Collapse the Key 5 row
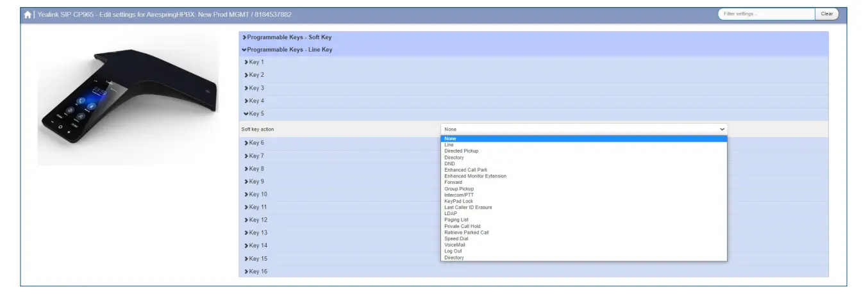Image resolution: width=868 pixels, height=294 pixels. 533,113
